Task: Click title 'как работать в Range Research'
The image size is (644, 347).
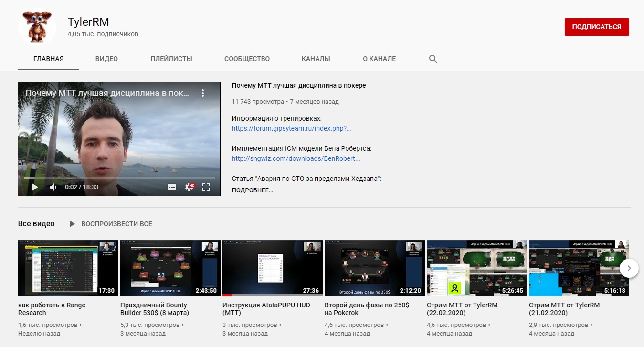Action: pyautogui.click(x=52, y=309)
